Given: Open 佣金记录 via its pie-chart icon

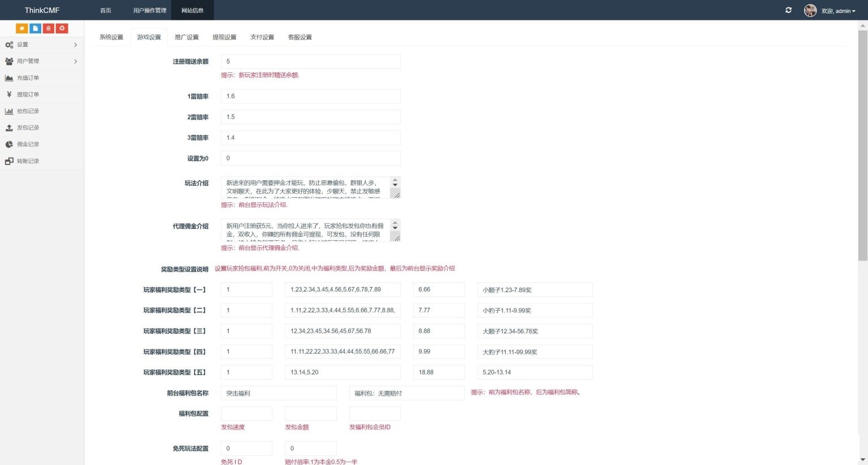Looking at the screenshot, I should pos(9,144).
